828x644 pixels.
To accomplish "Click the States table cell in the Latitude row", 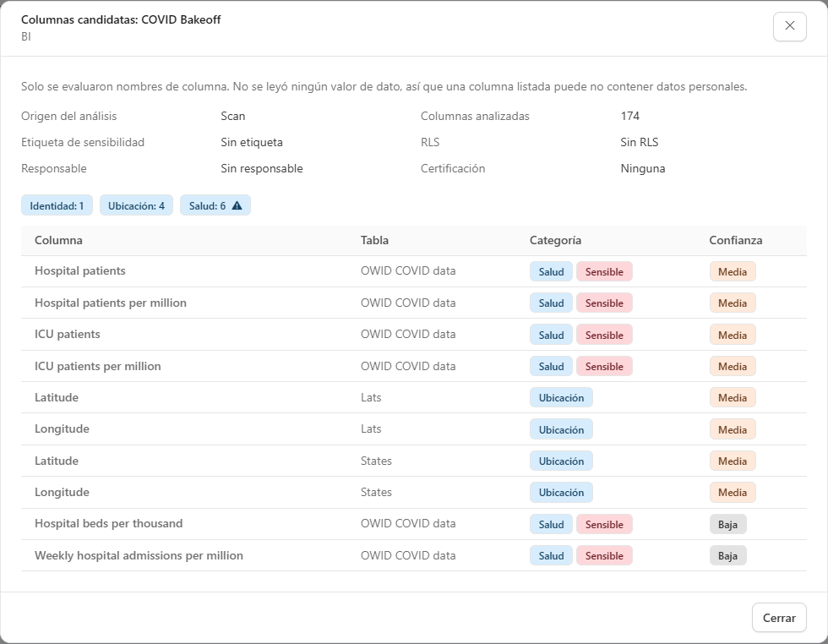I will tap(376, 461).
